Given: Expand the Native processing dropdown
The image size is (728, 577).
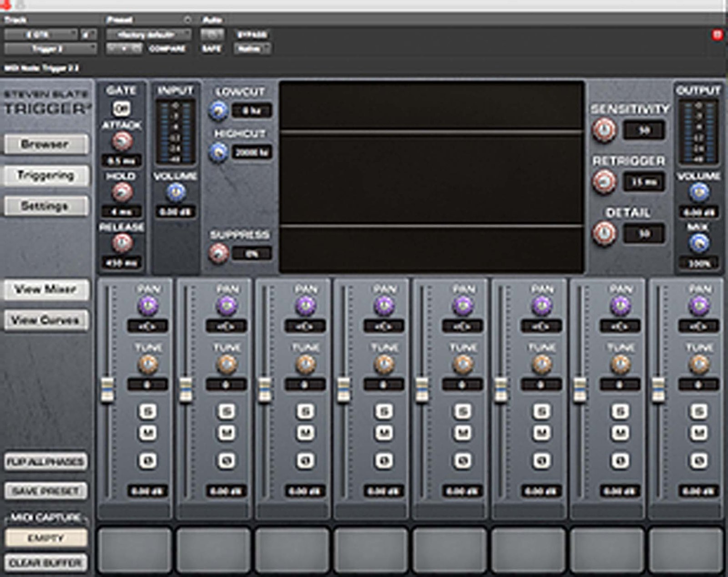Looking at the screenshot, I should [252, 49].
